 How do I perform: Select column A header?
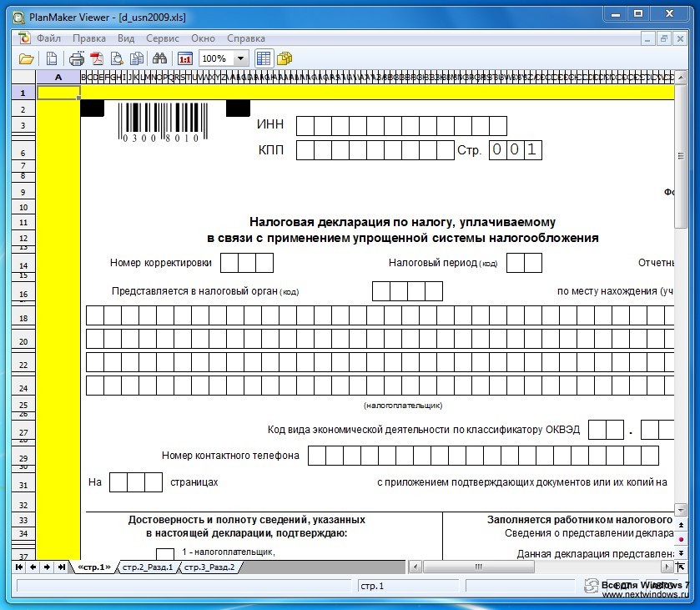58,78
